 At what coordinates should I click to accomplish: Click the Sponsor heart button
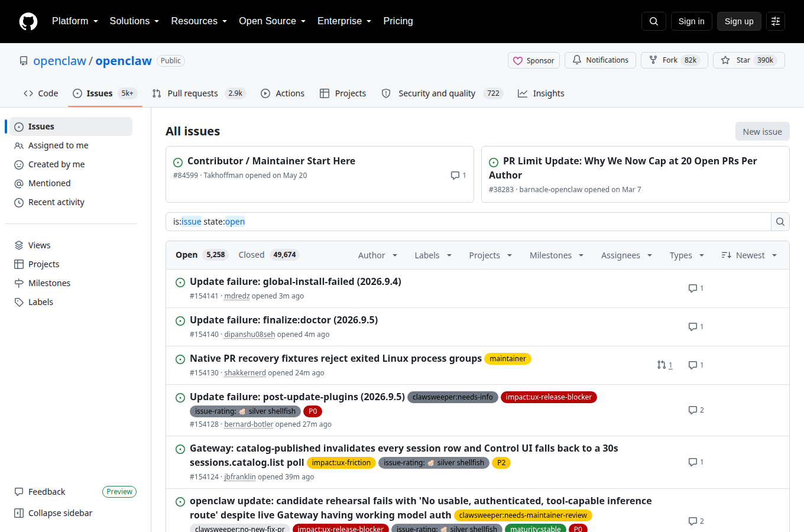pyautogui.click(x=534, y=60)
